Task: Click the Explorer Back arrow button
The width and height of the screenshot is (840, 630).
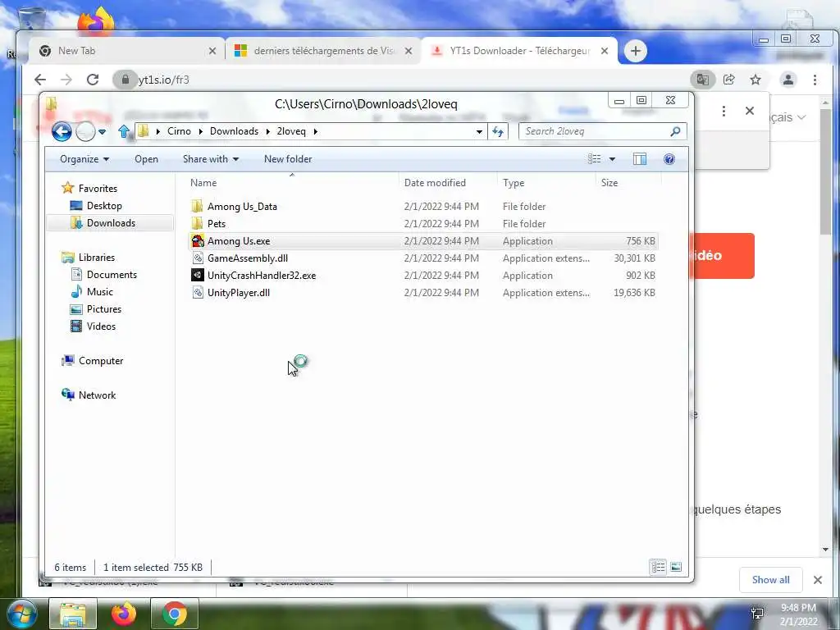Action: pyautogui.click(x=62, y=131)
